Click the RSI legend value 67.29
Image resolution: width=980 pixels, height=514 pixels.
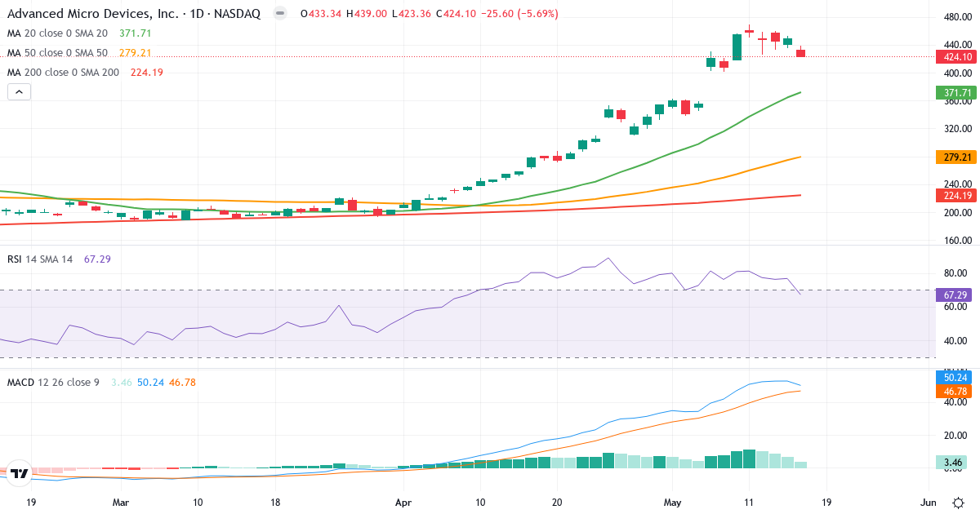point(97,259)
